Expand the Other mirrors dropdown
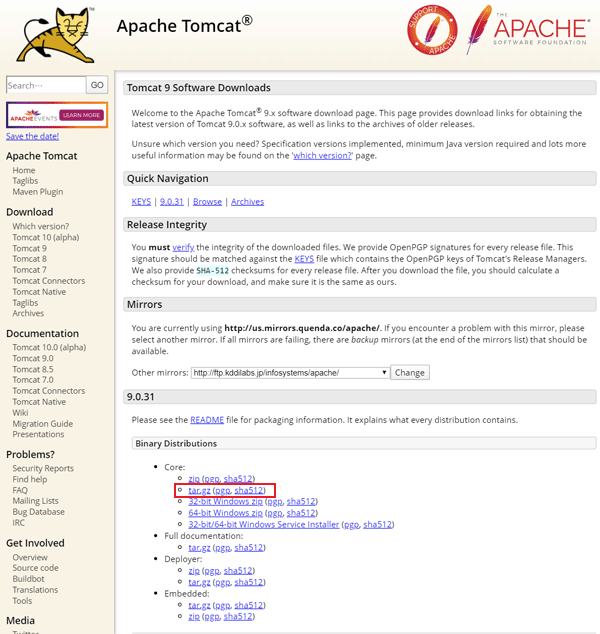The image size is (600, 634). (x=290, y=372)
